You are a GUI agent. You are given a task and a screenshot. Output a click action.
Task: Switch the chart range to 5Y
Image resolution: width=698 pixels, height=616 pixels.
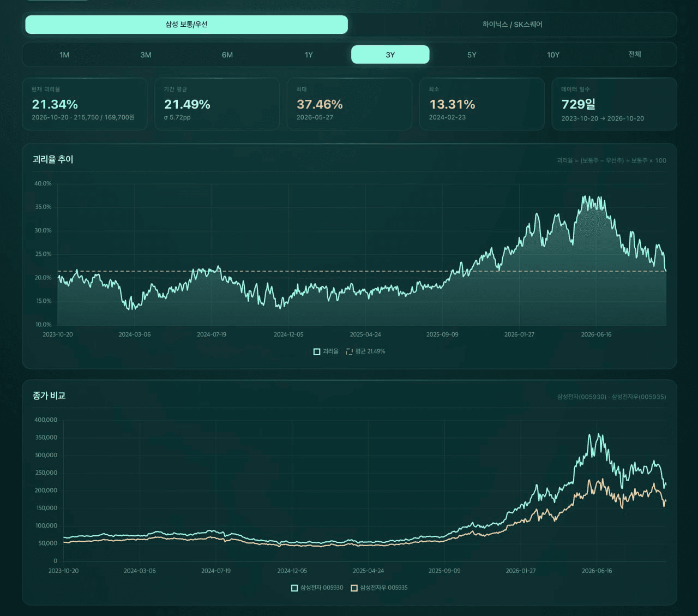472,55
